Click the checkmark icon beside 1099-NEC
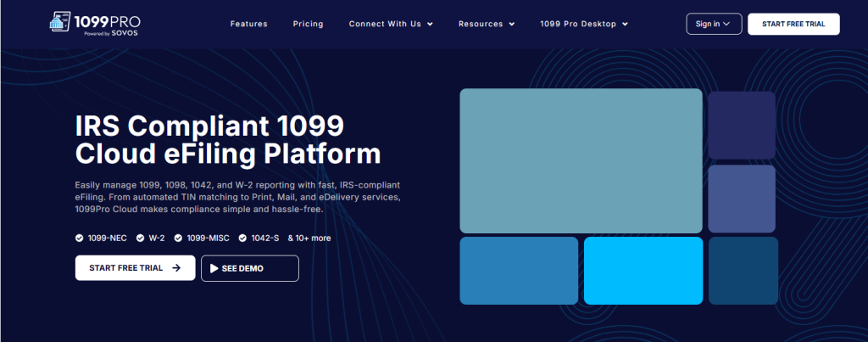868x342 pixels. click(x=79, y=238)
